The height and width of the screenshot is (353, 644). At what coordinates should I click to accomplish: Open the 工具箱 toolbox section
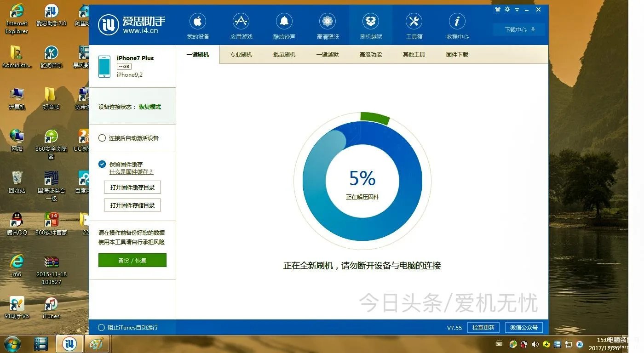pos(414,25)
